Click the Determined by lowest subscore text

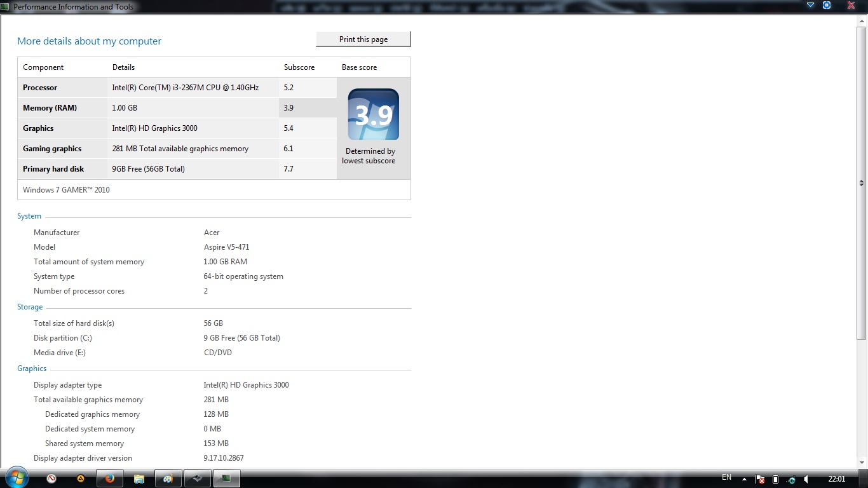pyautogui.click(x=369, y=156)
